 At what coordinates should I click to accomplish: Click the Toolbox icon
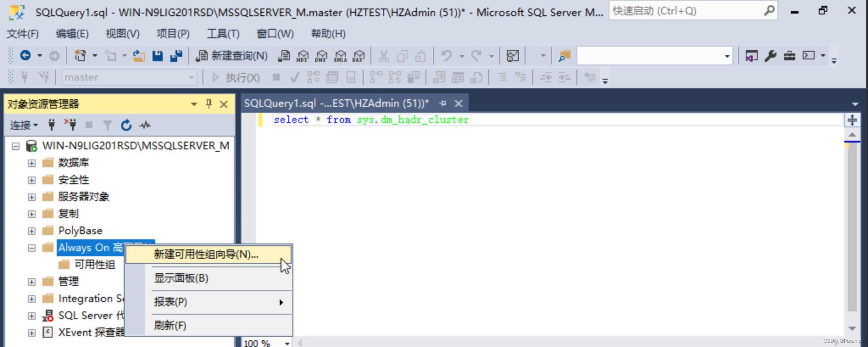pos(790,56)
